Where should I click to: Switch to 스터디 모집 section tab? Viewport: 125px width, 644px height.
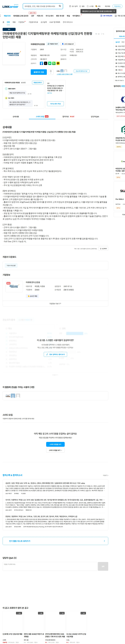(42, 116)
